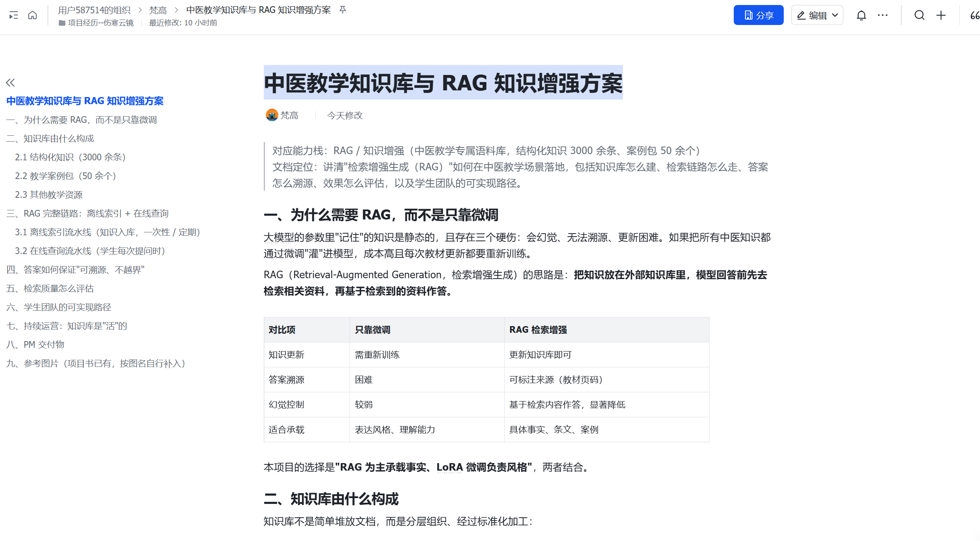Jump to outline section 二、知识库由什么构成

click(x=50, y=138)
